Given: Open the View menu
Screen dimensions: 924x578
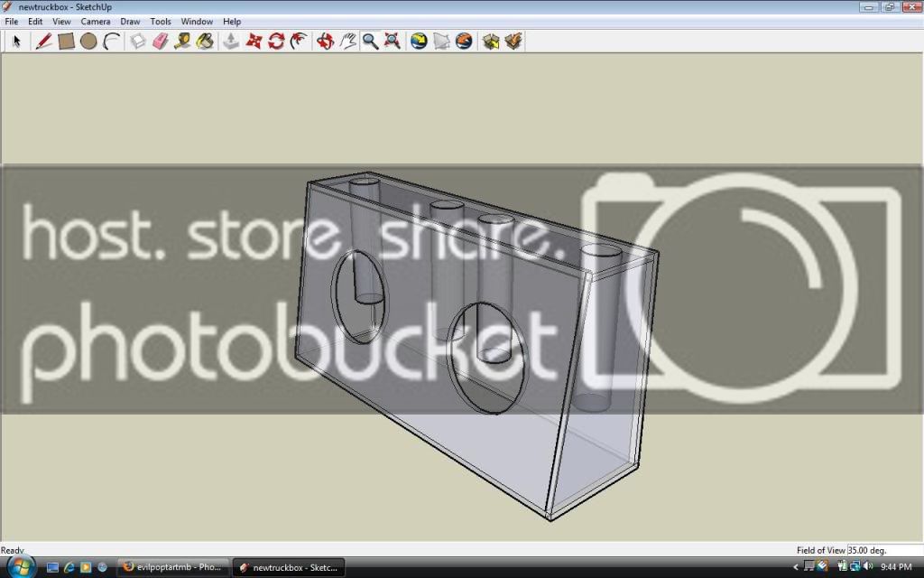Looking at the screenshot, I should coord(61,22).
